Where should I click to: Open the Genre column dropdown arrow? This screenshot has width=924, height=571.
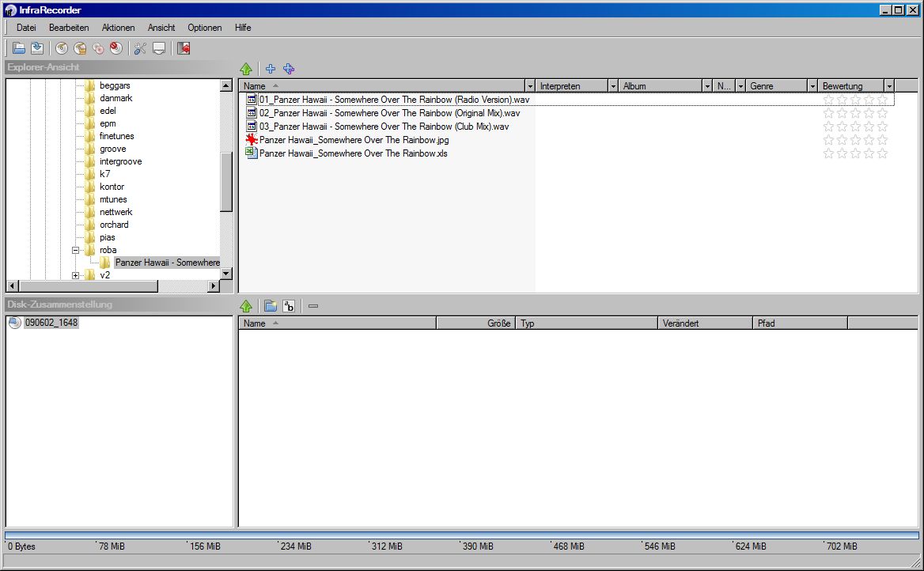tap(812, 86)
